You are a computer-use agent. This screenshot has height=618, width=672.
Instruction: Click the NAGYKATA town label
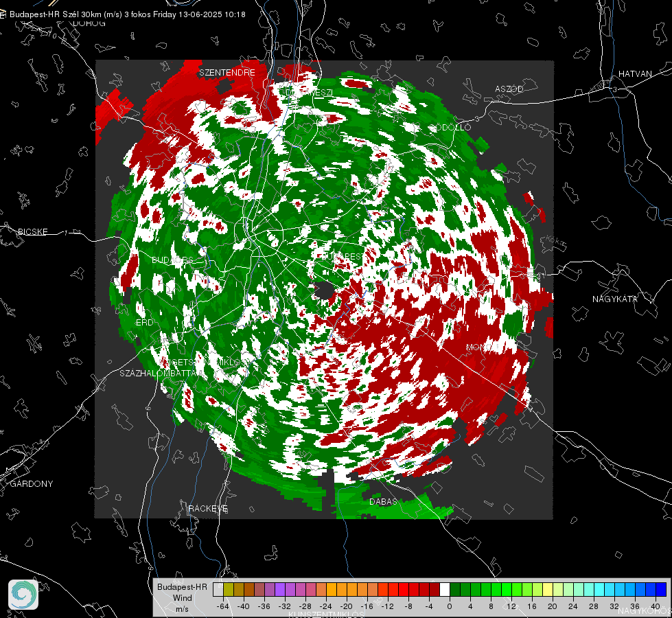coord(614,299)
